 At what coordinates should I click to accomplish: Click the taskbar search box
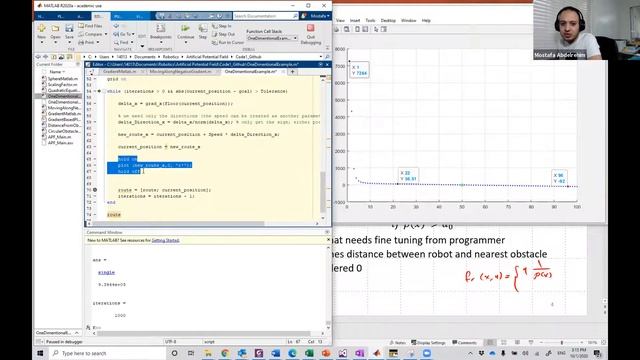coord(107,353)
